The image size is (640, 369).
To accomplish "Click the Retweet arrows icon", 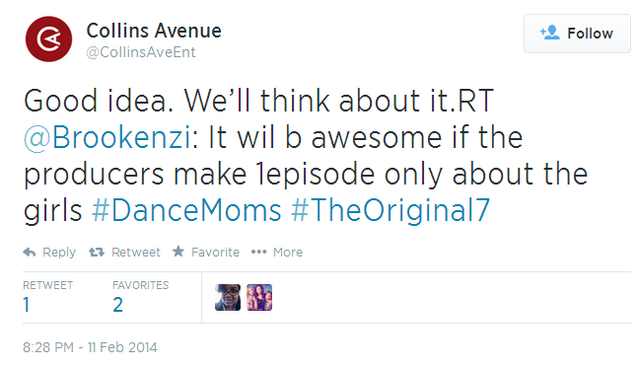I will (x=97, y=252).
